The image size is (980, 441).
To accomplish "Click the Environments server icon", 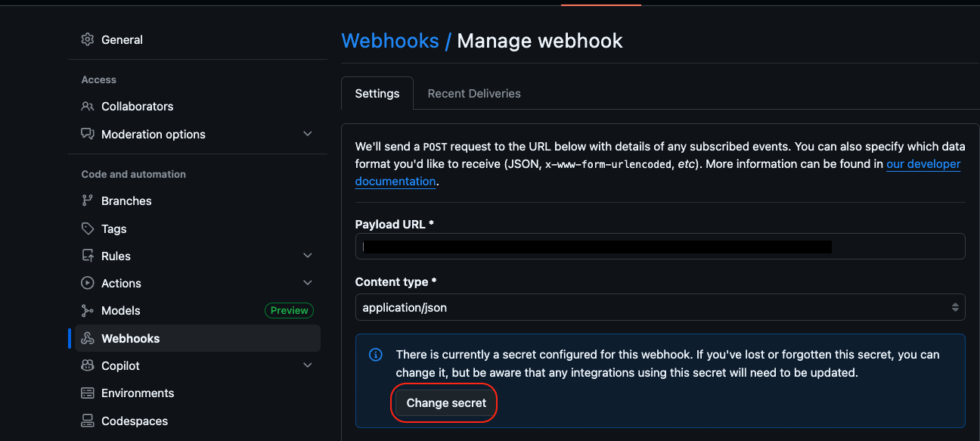I will click(88, 393).
